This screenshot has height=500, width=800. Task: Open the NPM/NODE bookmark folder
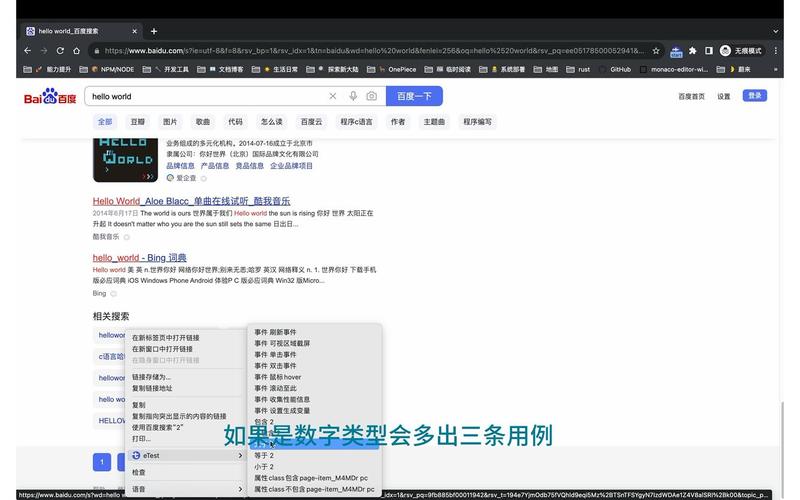[107, 69]
